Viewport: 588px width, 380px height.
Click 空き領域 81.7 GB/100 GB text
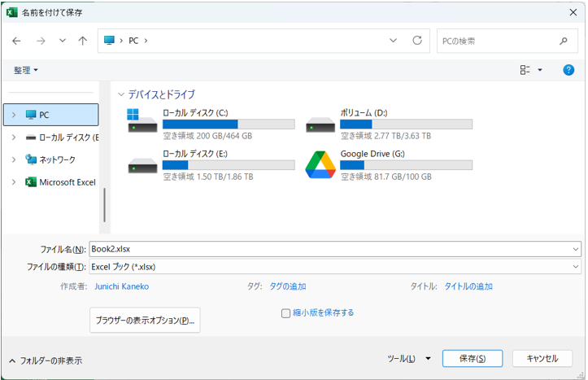[x=385, y=177]
